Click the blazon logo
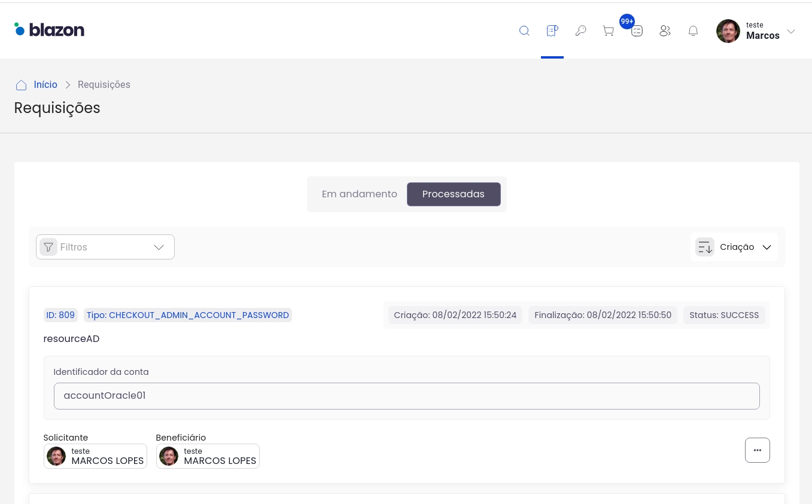 (x=50, y=29)
